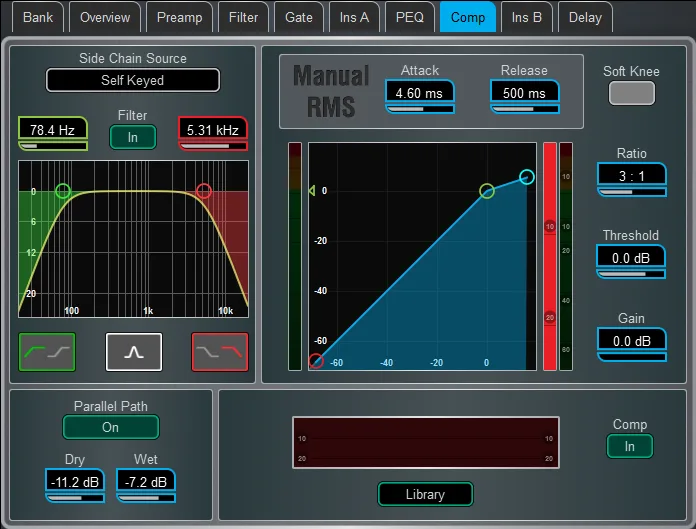Open the Side Chain Source Self Keyed selector

133,80
